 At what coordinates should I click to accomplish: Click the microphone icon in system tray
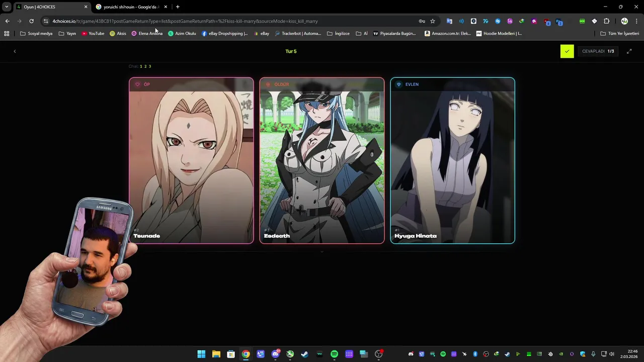click(594, 354)
